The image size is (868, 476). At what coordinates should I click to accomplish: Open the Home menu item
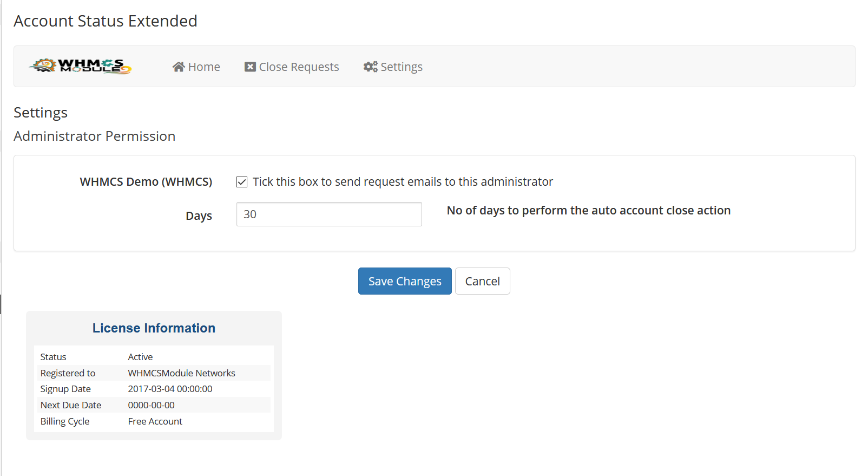pyautogui.click(x=196, y=67)
